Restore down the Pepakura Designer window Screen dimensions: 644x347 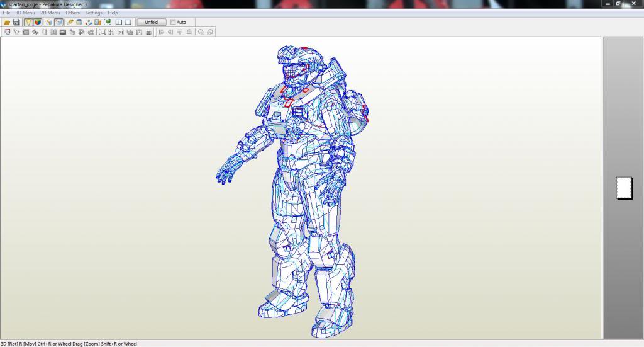(618, 4)
